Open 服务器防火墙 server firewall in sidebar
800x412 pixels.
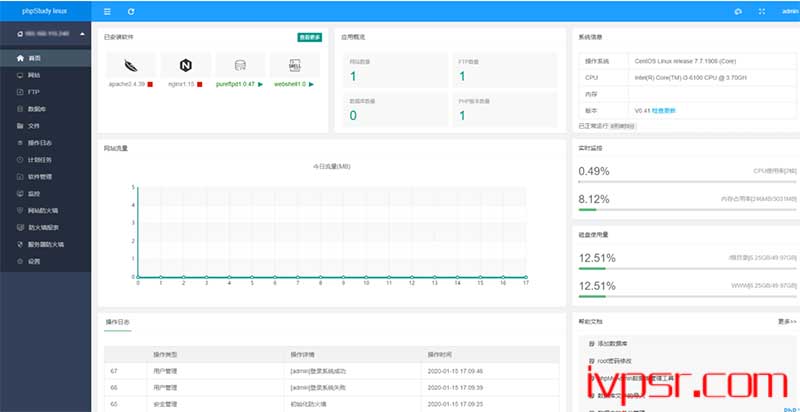45,244
